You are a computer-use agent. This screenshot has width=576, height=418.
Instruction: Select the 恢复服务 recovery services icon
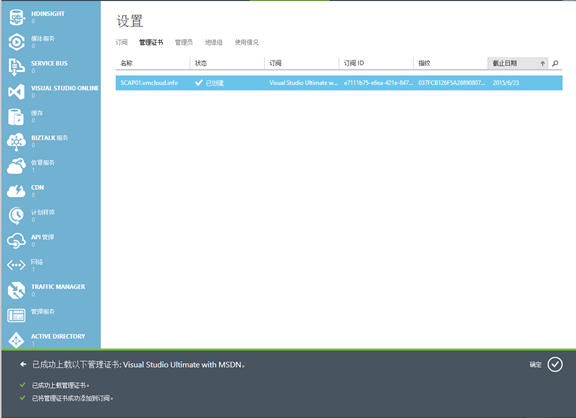click(x=17, y=166)
